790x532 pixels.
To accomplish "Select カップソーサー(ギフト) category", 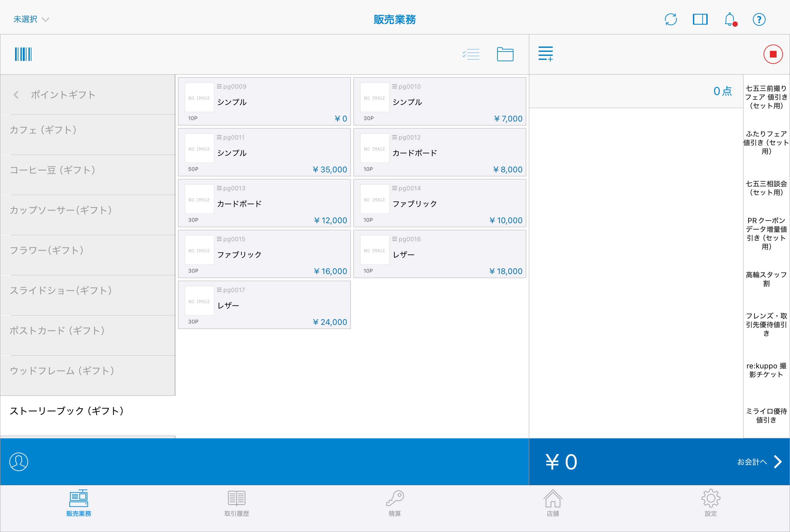I will click(88, 215).
